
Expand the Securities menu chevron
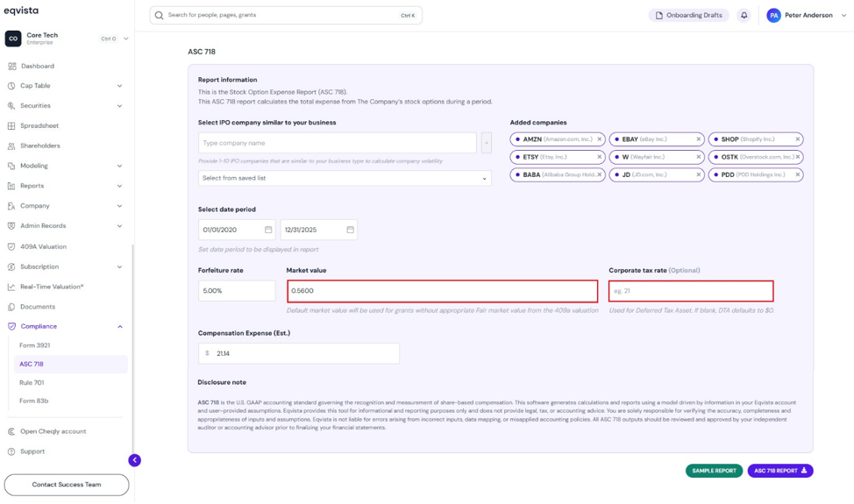[x=119, y=106]
